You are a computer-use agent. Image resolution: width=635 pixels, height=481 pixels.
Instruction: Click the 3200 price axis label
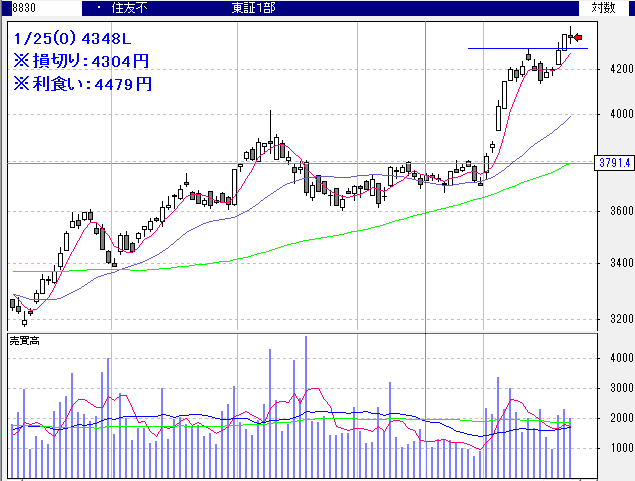tap(609, 319)
